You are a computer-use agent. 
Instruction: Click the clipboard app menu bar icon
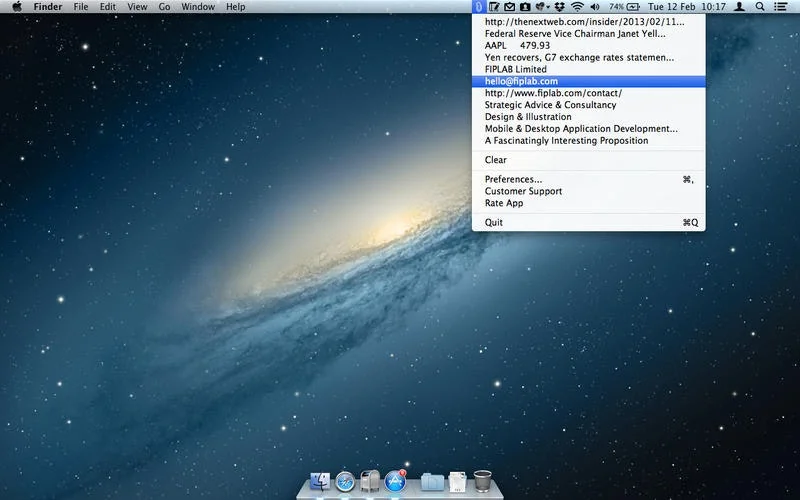(x=479, y=7)
